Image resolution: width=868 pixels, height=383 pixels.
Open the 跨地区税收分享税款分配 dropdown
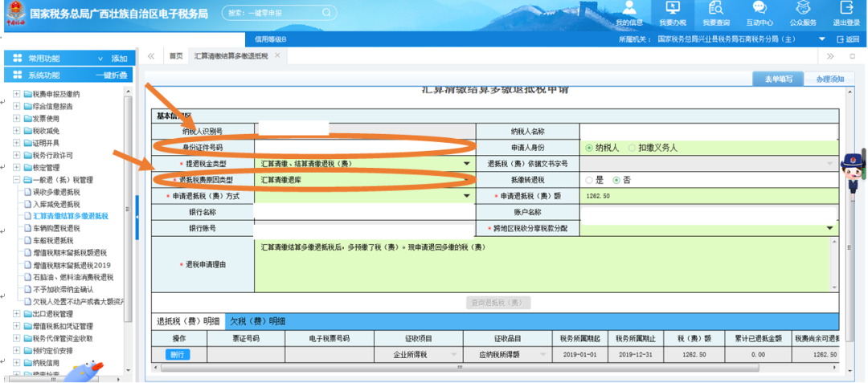[x=829, y=228]
